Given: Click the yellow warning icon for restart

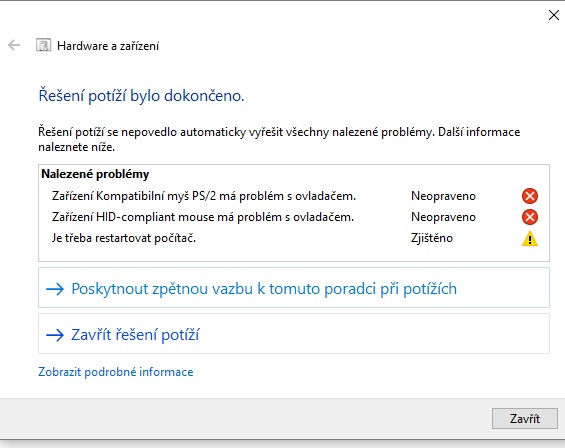Looking at the screenshot, I should [530, 238].
